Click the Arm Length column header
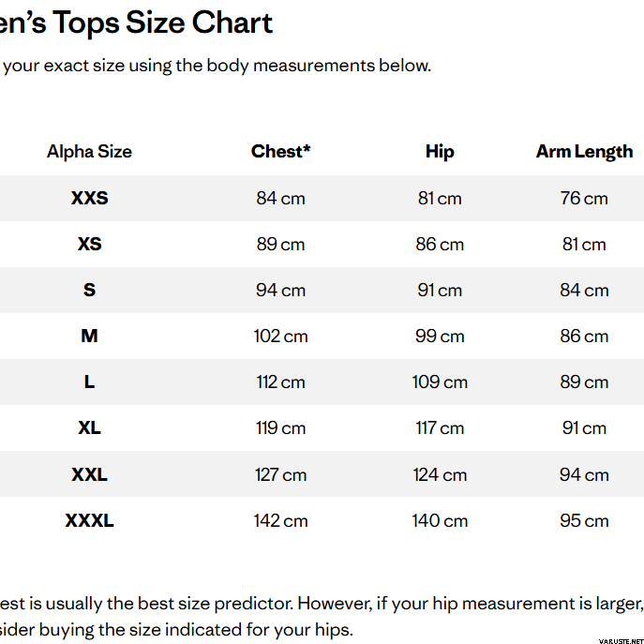The width and height of the screenshot is (644, 644). (584, 152)
